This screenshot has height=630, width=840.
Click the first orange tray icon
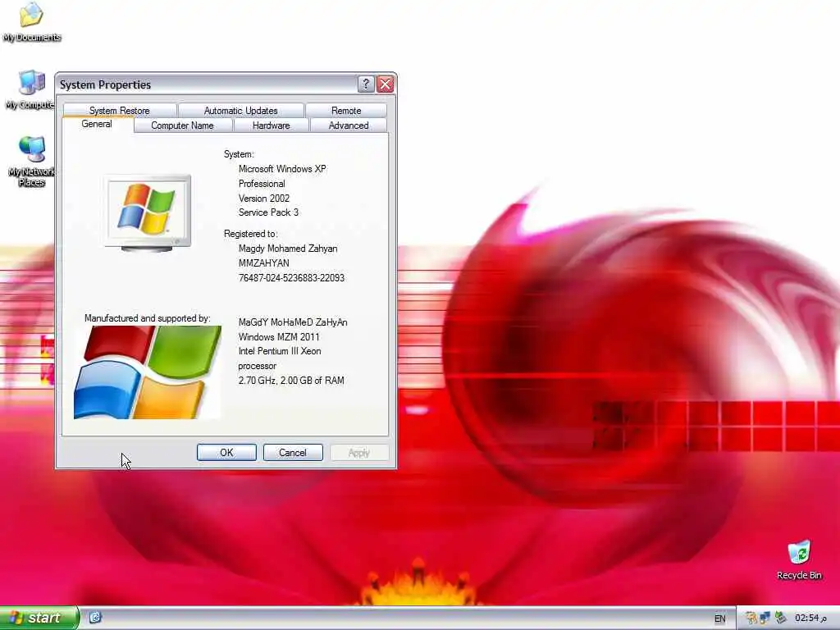(x=751, y=619)
